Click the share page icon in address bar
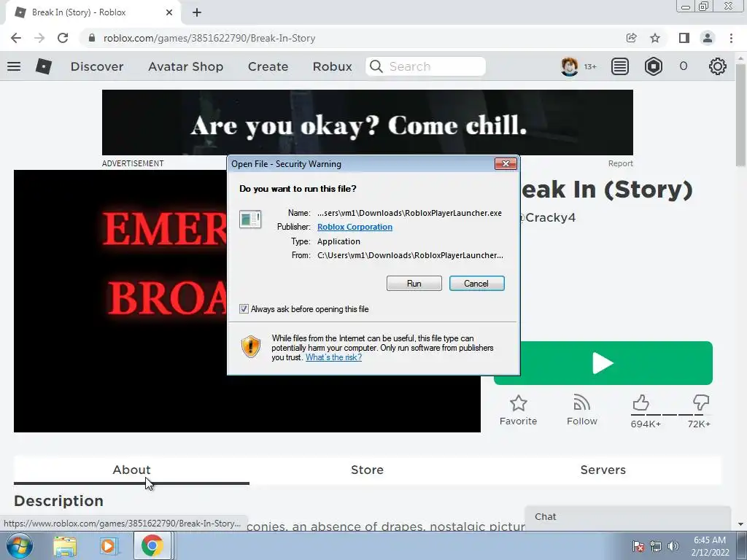Viewport: 747px width, 560px height. (x=631, y=38)
